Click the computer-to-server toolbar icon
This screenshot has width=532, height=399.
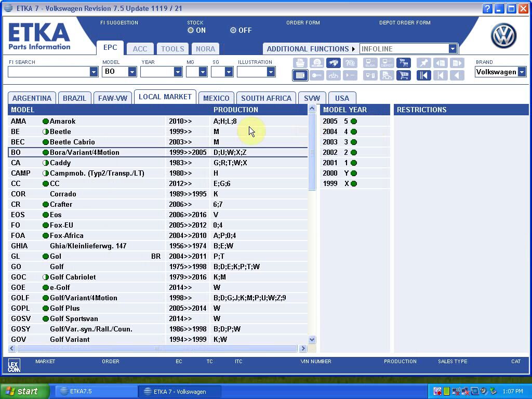(x=370, y=75)
